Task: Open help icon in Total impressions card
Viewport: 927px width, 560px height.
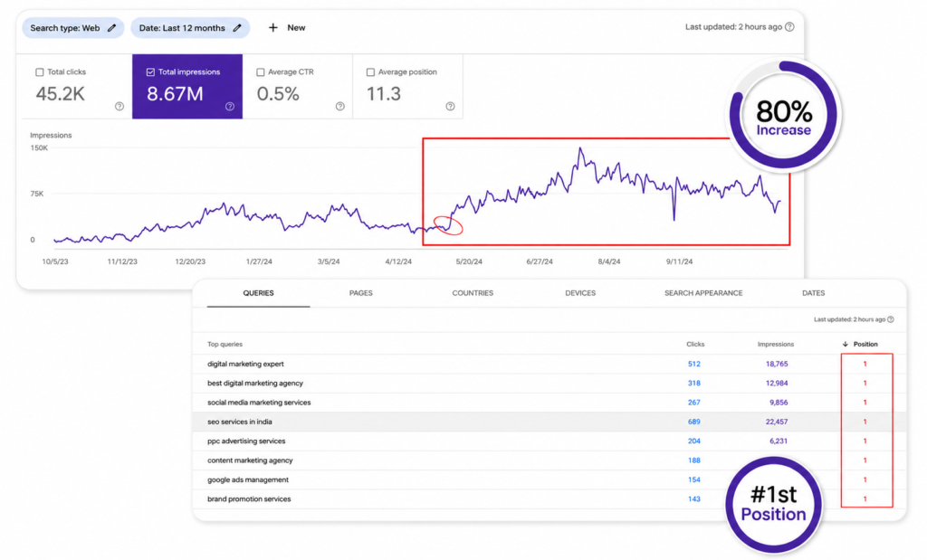Action: [230, 107]
